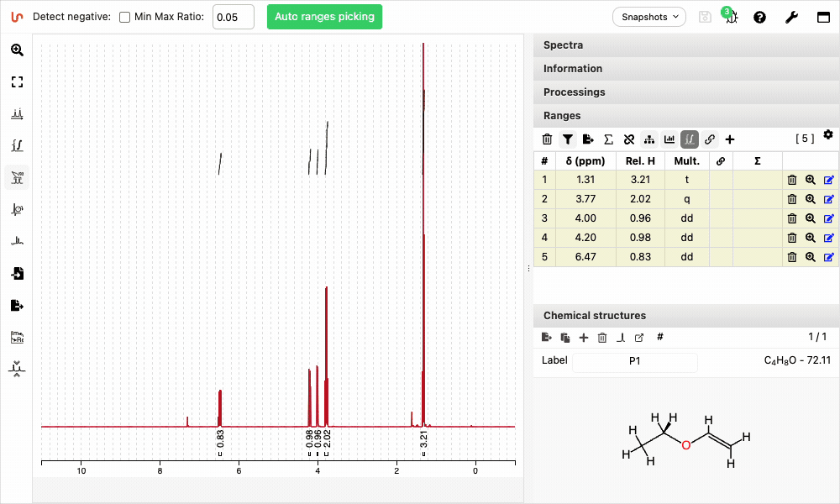Toggle the filter button in Ranges toolbar
This screenshot has height=504, width=840.
568,139
